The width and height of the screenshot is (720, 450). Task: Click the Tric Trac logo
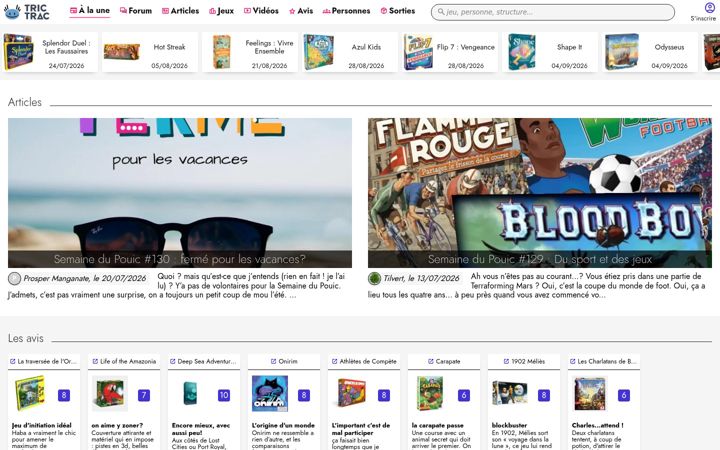point(26,11)
